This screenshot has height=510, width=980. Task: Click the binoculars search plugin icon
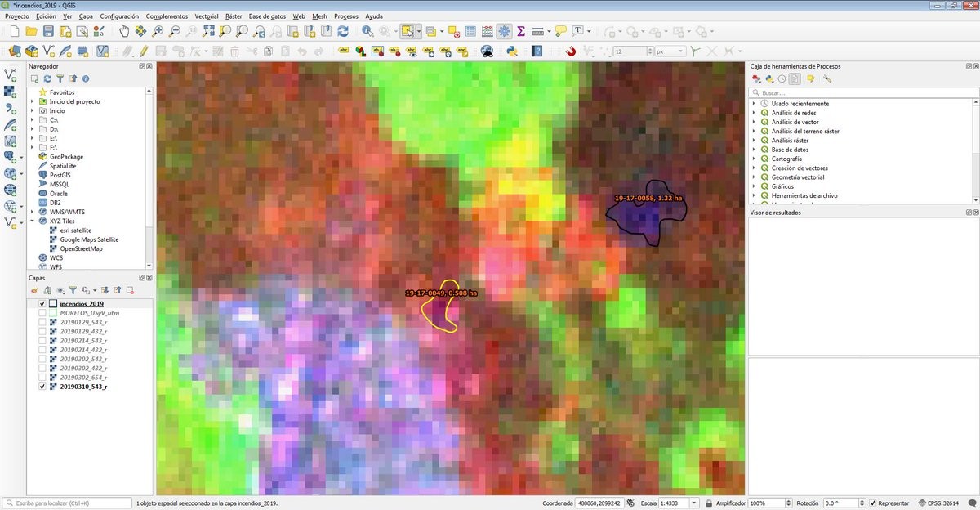pos(488,51)
